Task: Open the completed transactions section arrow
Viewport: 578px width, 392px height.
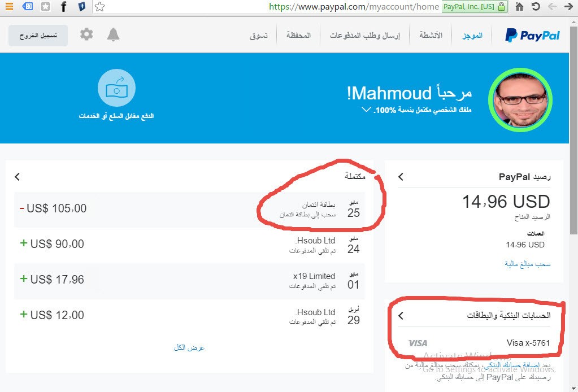Action: pos(17,177)
